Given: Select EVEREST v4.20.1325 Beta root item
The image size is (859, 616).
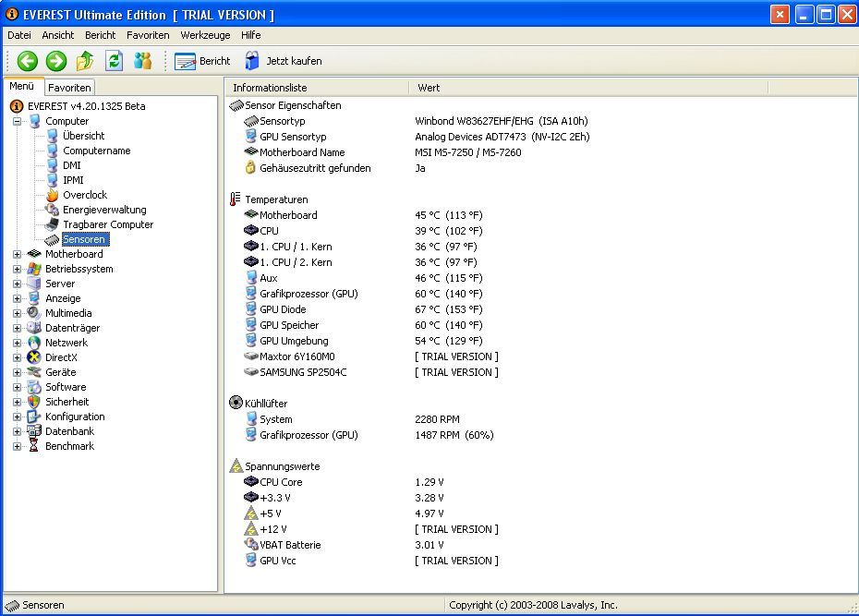Looking at the screenshot, I should coord(87,106).
